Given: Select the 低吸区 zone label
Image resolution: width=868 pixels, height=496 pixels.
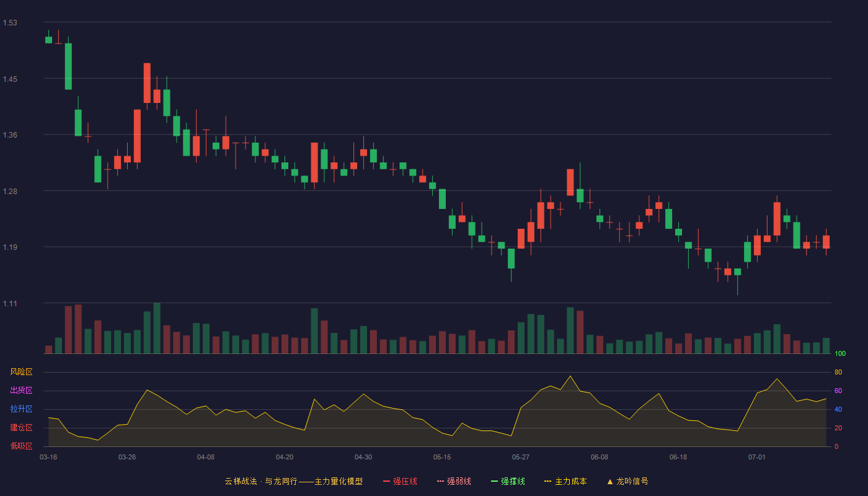Looking at the screenshot, I should [21, 446].
